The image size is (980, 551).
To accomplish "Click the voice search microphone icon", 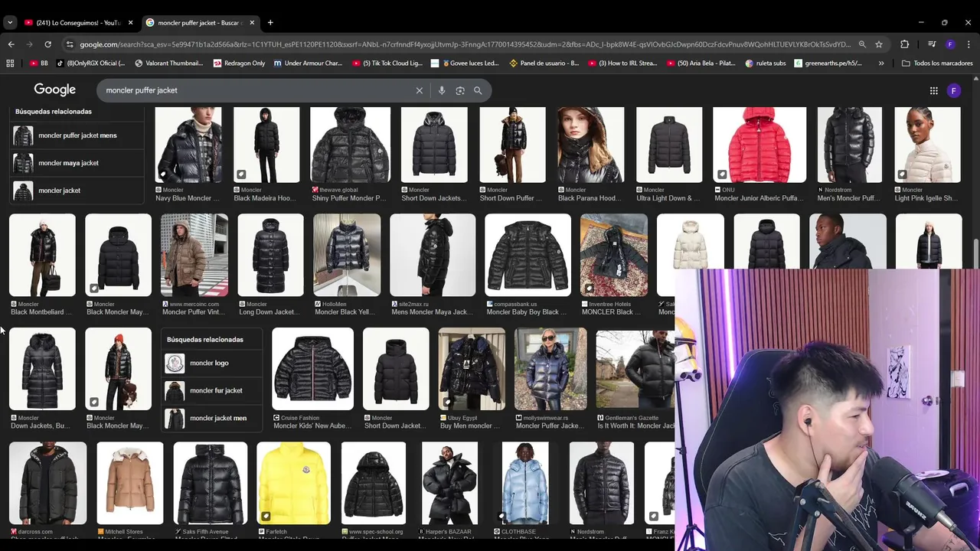I will coord(442,90).
